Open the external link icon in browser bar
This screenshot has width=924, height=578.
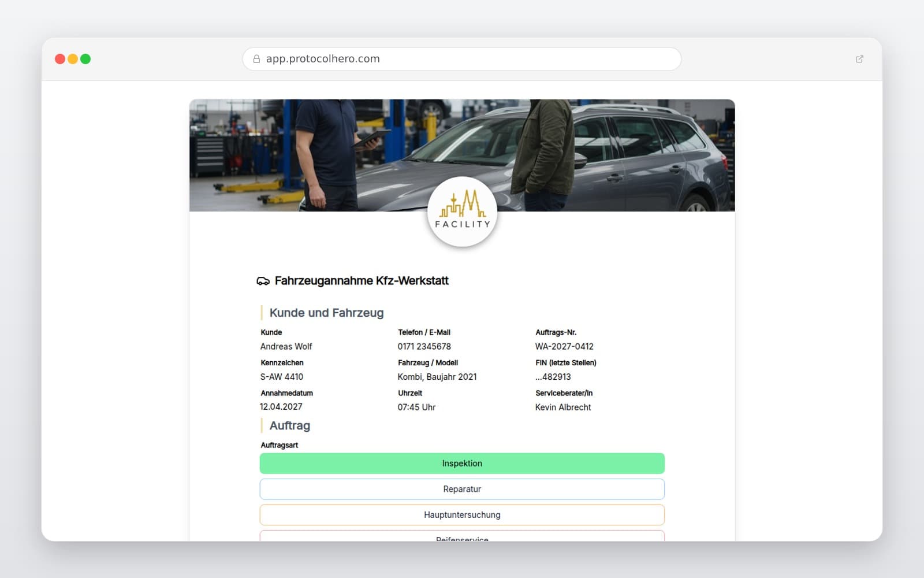[x=859, y=59]
